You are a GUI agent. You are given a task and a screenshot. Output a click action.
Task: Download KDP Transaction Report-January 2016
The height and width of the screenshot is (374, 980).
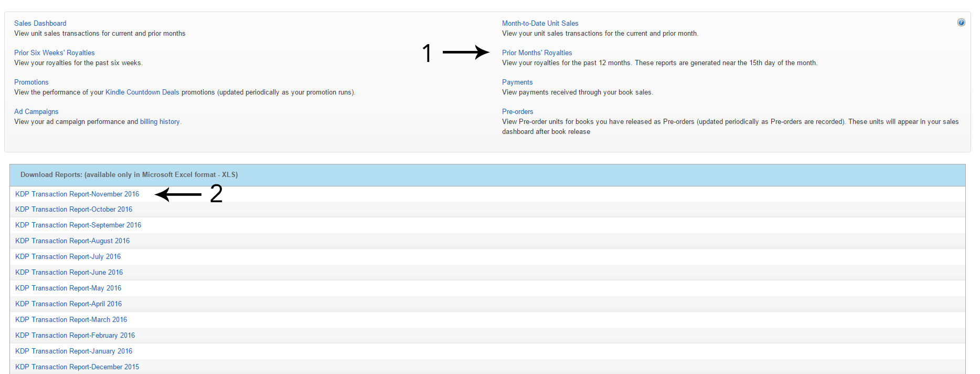pyautogui.click(x=74, y=351)
